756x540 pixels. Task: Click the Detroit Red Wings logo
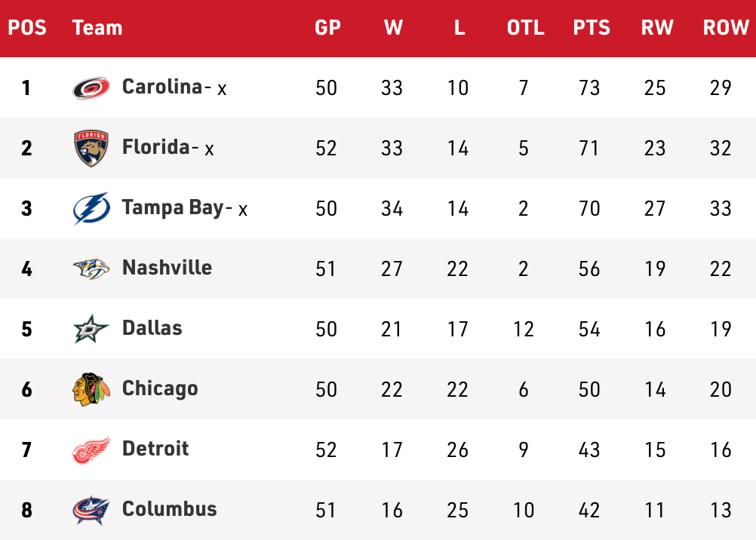[91, 449]
